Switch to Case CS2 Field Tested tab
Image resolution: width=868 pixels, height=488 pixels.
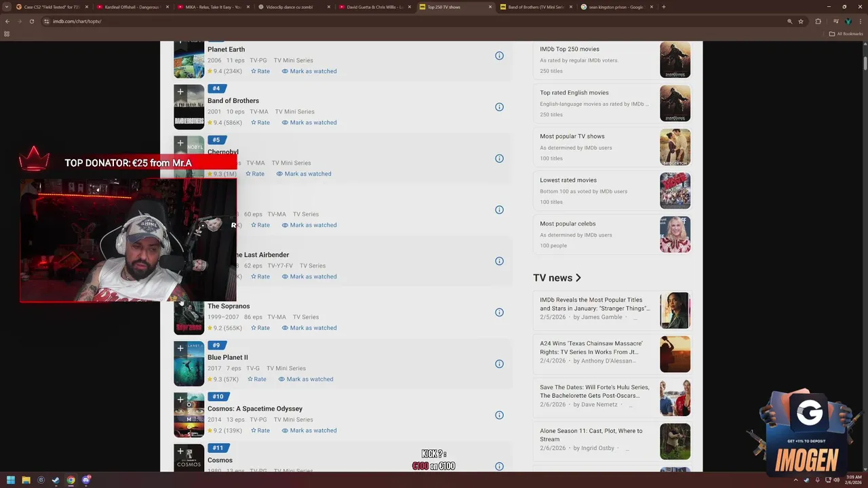coord(52,7)
